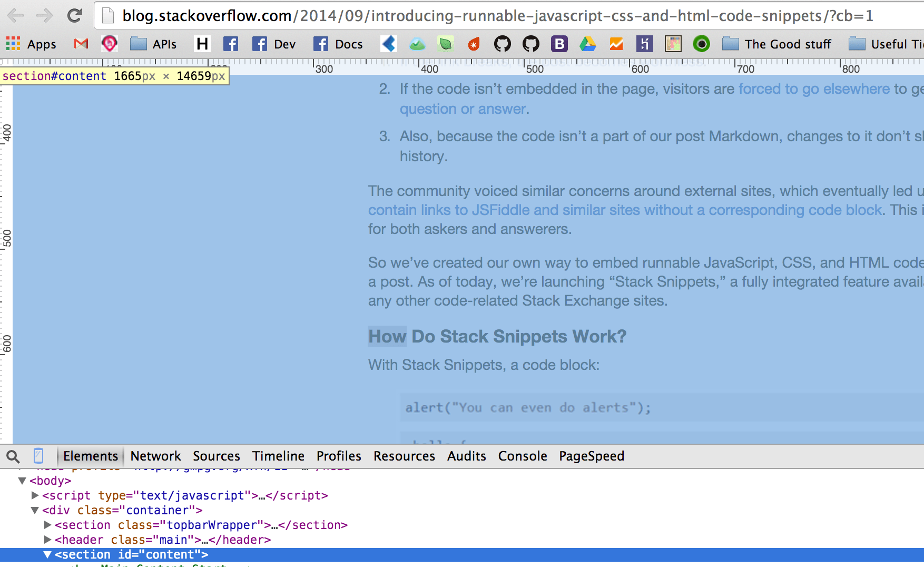Open the Apps grid shortcut
The image size is (924, 567).
tap(31, 44)
